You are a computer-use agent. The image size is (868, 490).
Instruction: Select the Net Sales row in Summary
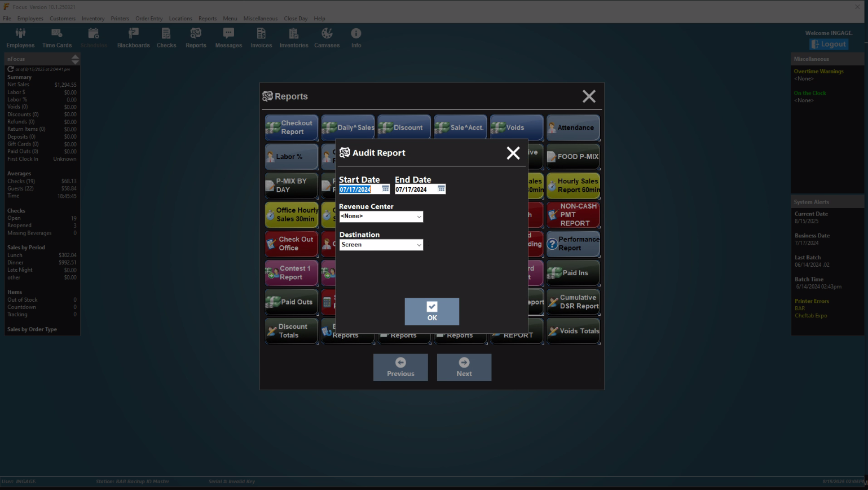click(x=42, y=85)
